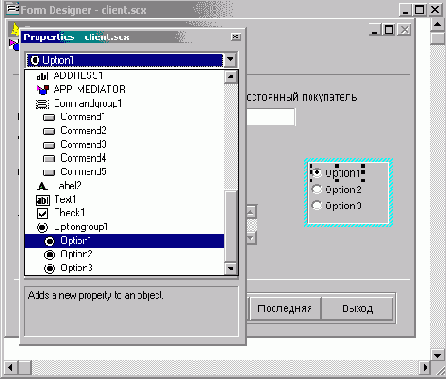The height and width of the screenshot is (379, 446).
Task: Click the Form Designer vertical scrollbar thumb
Action: [438, 38]
